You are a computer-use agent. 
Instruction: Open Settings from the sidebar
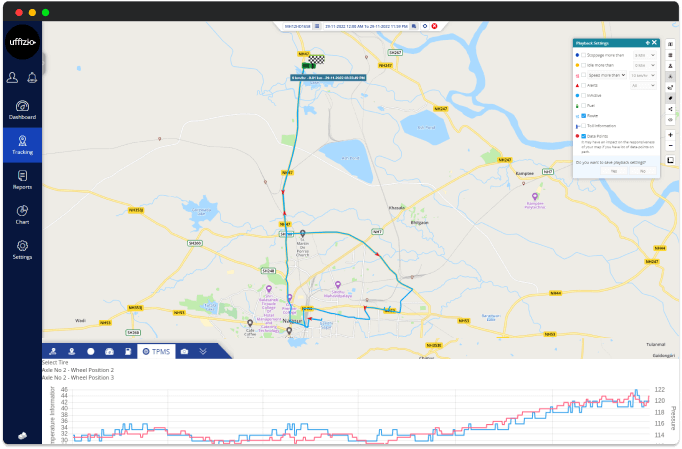22,250
